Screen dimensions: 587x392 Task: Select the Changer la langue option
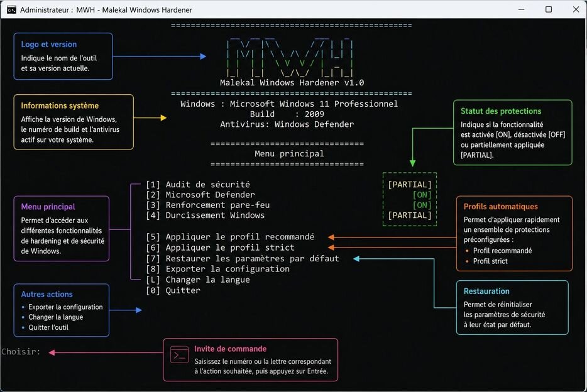(198, 280)
